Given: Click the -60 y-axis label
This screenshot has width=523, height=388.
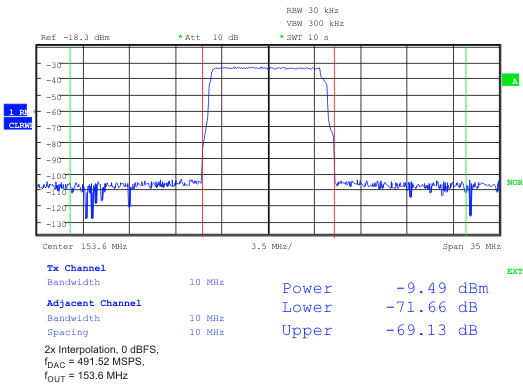Looking at the screenshot, I should click(54, 112).
